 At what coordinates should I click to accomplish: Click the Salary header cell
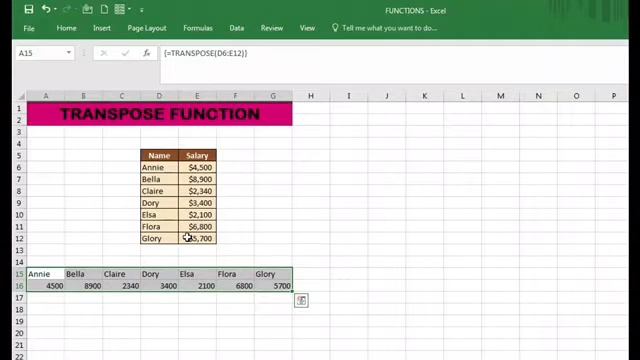[x=197, y=156]
